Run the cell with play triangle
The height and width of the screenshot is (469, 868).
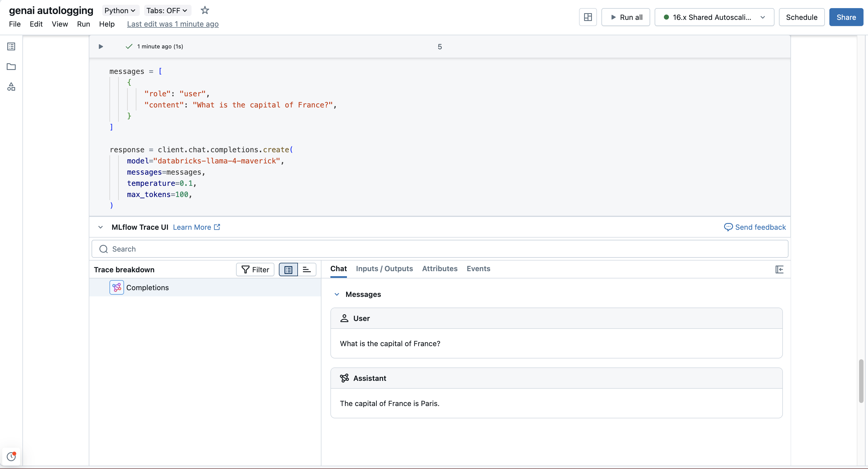101,46
